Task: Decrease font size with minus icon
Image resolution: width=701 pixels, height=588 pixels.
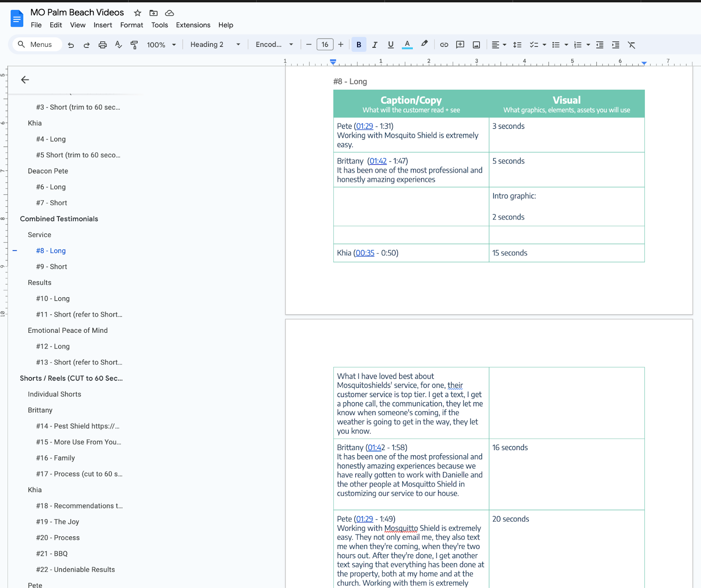Action: (309, 45)
